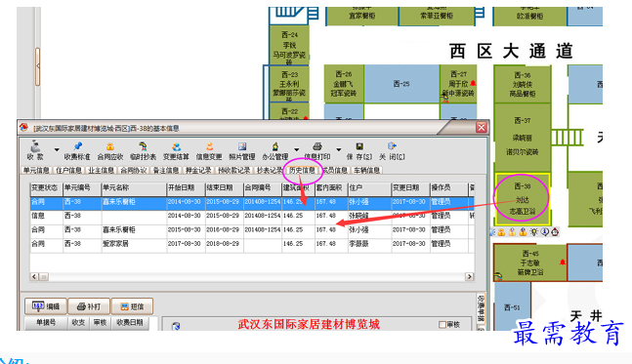The height and width of the screenshot is (364, 632).
Task: Click the 收费日期 column header
Action: pos(130,323)
